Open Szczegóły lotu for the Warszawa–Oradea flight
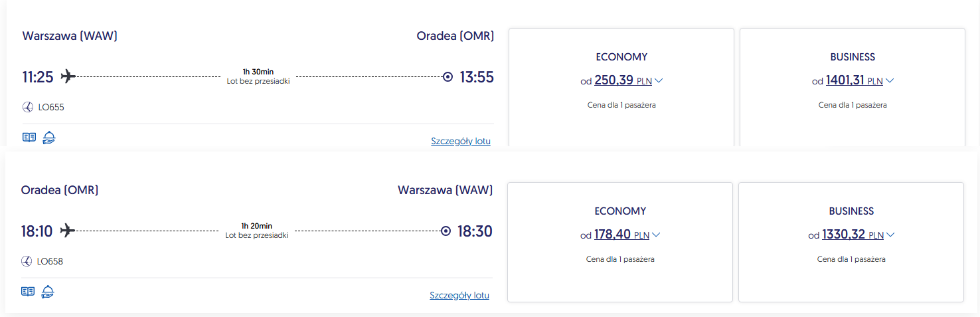 click(460, 141)
